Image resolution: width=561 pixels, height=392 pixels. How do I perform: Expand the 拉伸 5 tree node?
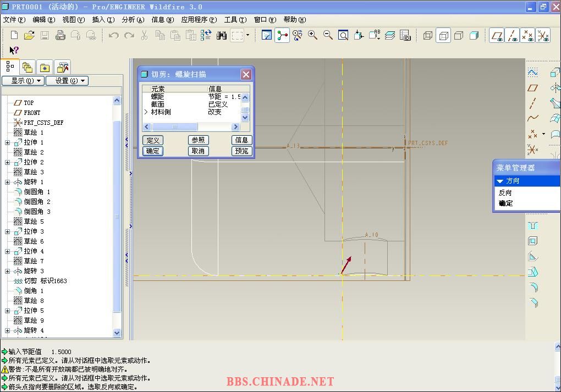tap(8, 311)
